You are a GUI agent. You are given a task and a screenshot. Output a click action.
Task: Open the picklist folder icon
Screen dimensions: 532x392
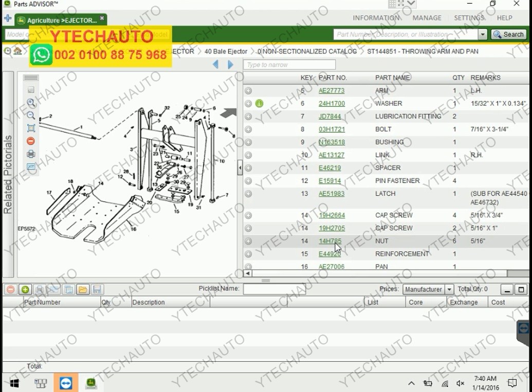(x=82, y=289)
